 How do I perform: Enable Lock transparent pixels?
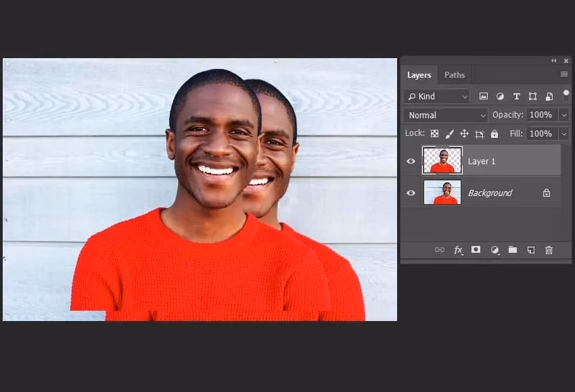(x=434, y=133)
